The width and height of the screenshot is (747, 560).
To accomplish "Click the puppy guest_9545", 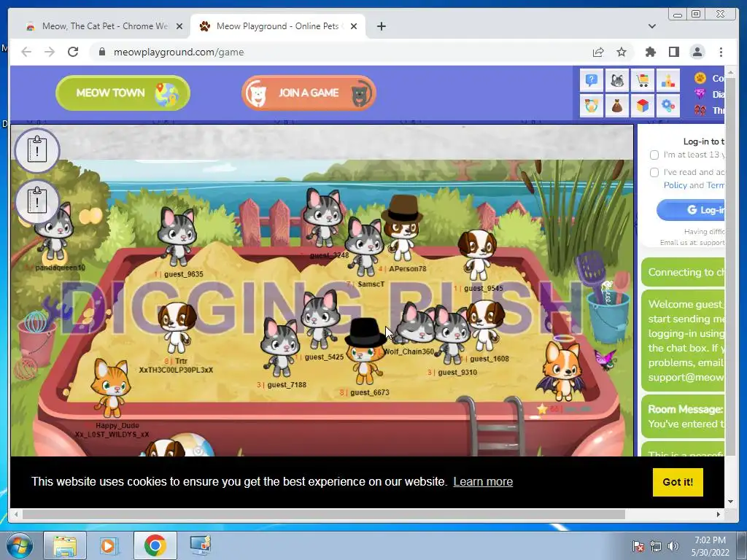I will pyautogui.click(x=477, y=254).
